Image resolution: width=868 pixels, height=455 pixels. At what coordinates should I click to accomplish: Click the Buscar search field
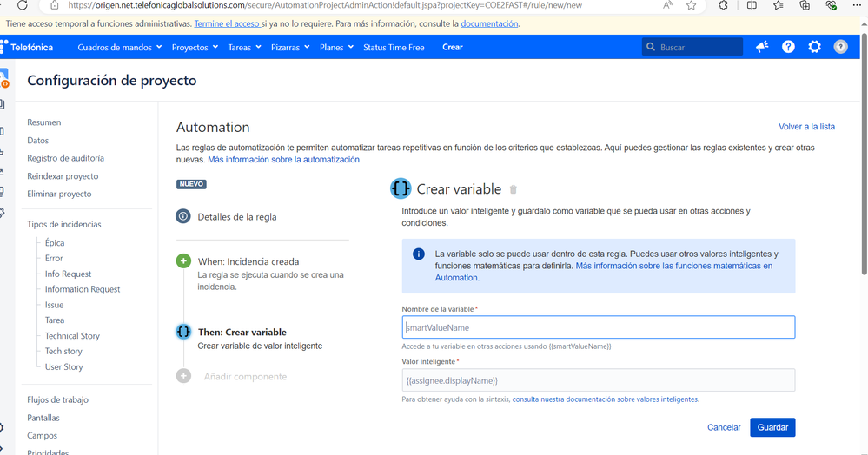pyautogui.click(x=692, y=47)
